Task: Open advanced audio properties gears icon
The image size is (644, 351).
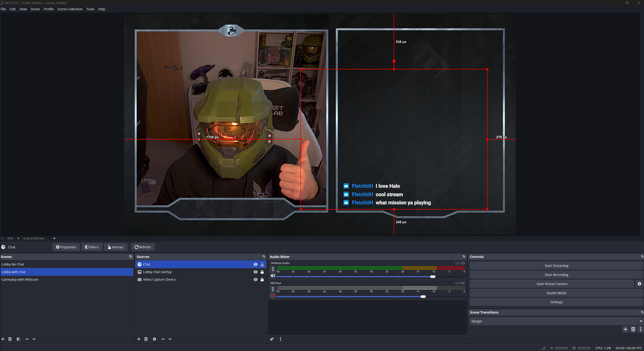Action: (x=272, y=339)
